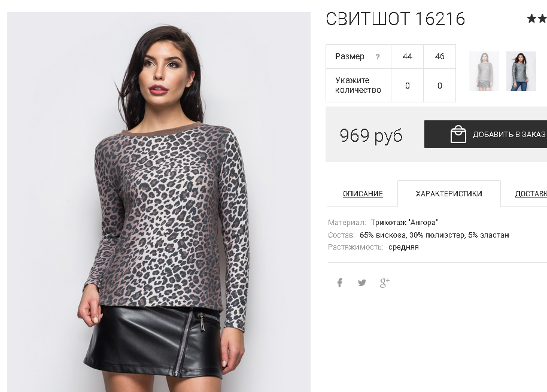The width and height of the screenshot is (547, 392).
Task: Share product via Twitter bird icon
Action: (x=362, y=282)
